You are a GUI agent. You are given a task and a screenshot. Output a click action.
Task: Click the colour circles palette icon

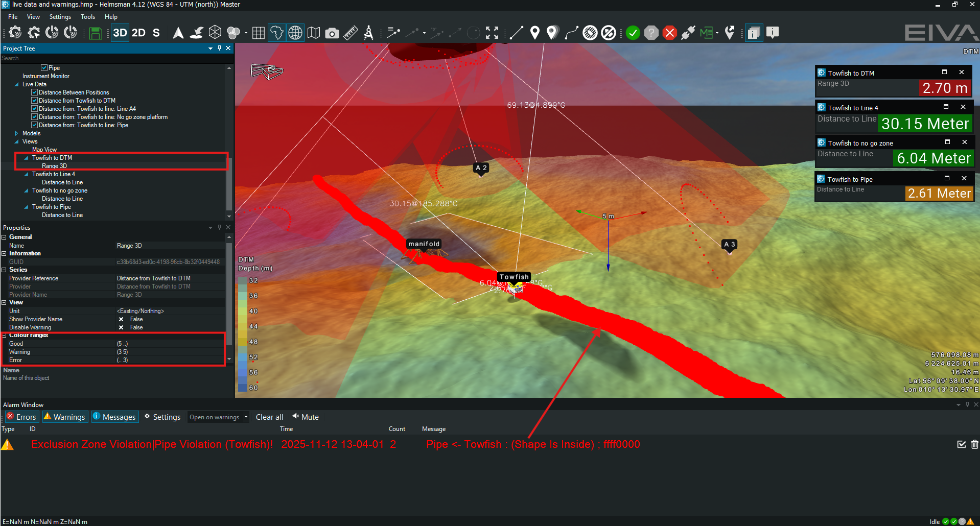point(234,33)
